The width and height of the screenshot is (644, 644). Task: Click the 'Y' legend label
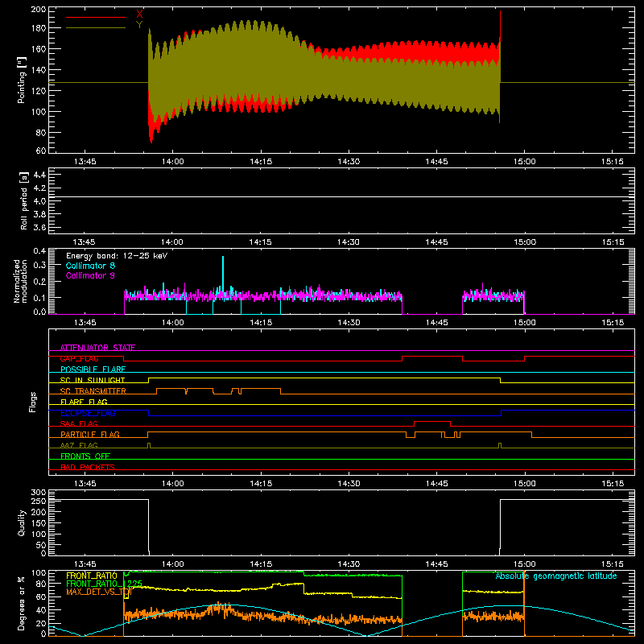coord(139,25)
